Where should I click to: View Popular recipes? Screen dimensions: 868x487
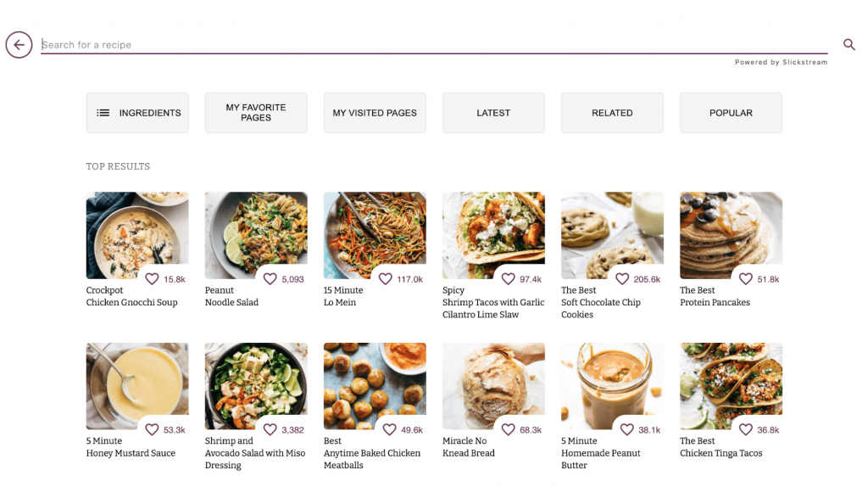(731, 113)
